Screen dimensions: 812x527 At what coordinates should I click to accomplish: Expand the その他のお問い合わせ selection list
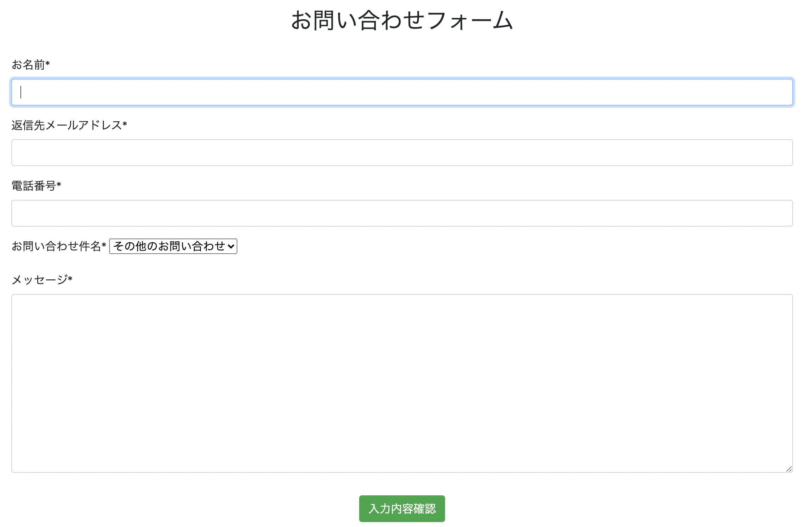[173, 246]
